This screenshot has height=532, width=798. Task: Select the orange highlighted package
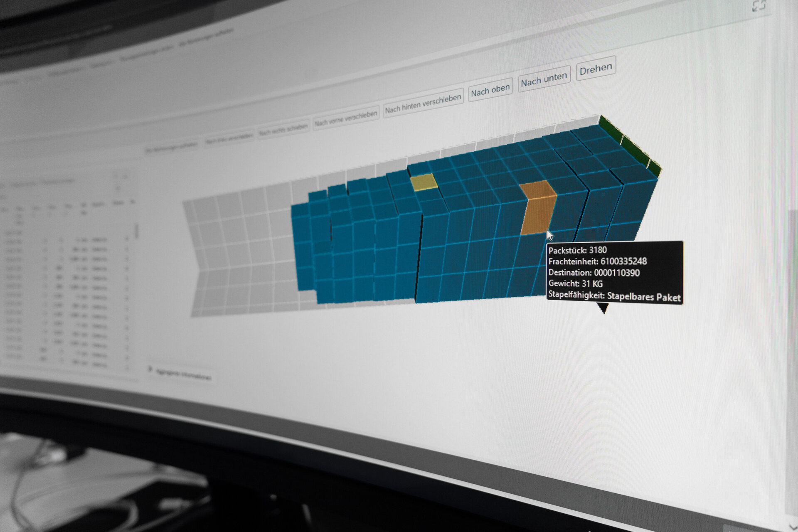point(537,210)
